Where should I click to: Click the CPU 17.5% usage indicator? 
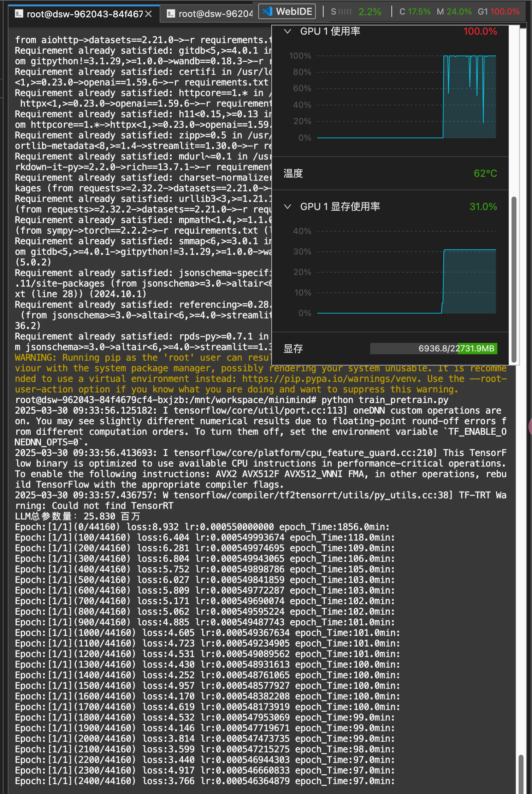415,12
